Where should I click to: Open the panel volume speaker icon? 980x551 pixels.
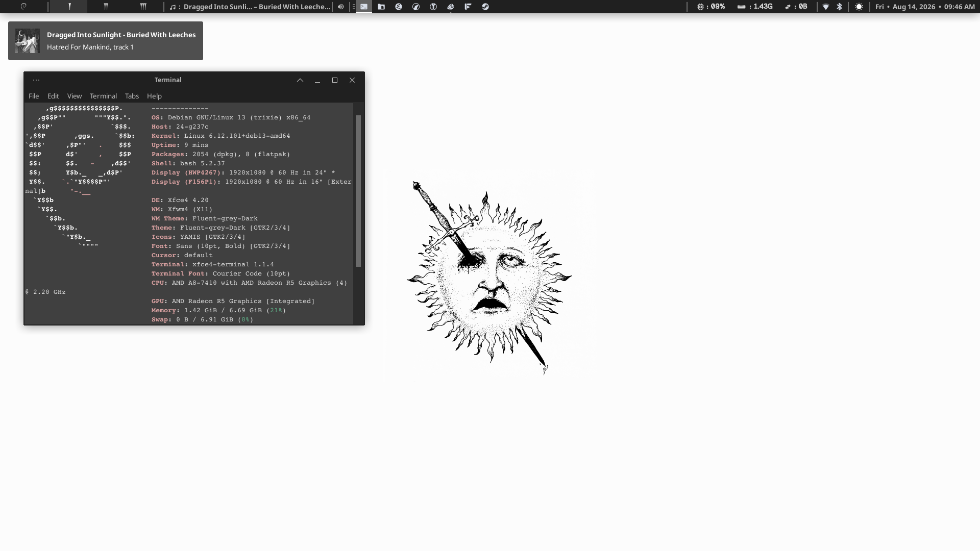click(x=340, y=7)
